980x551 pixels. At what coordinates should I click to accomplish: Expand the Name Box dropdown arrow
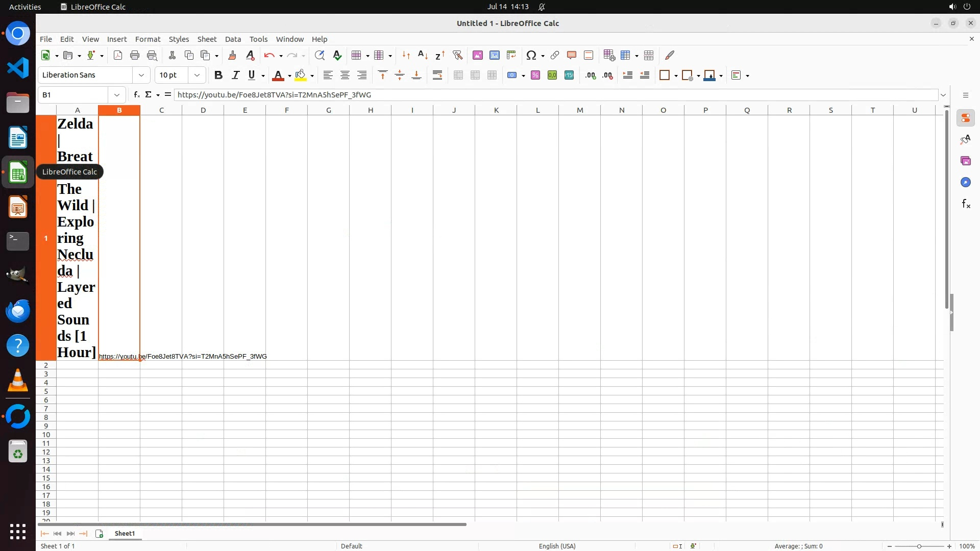[117, 95]
